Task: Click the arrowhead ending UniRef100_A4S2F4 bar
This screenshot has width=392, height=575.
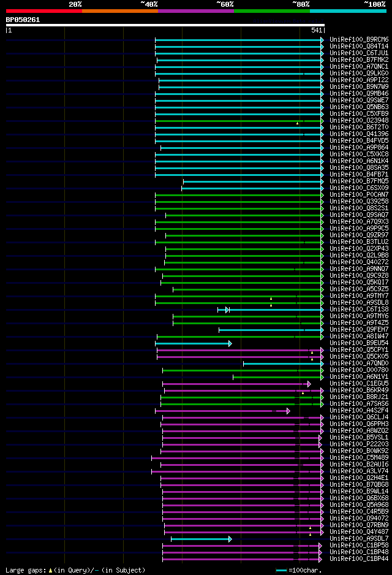Action: (x=288, y=411)
